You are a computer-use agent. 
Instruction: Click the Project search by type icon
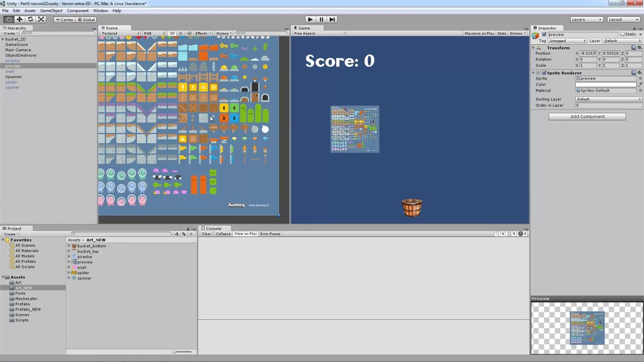click(176, 234)
